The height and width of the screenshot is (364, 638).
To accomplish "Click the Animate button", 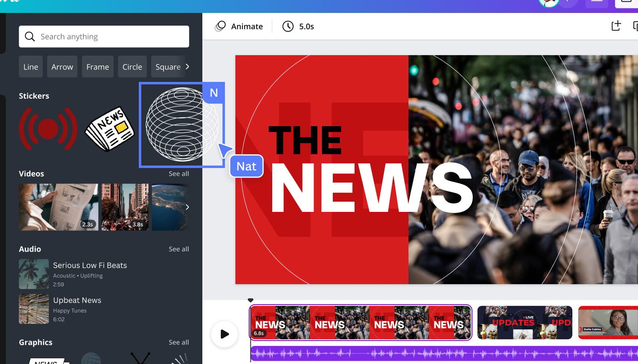I will point(239,26).
